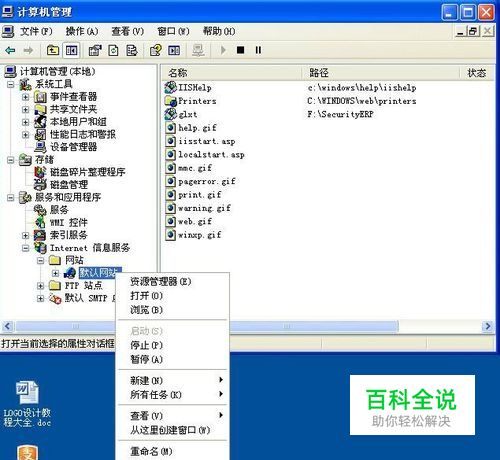The width and height of the screenshot is (500, 460).
Task: Click the list pane right scroll arrow
Action: 488,326
